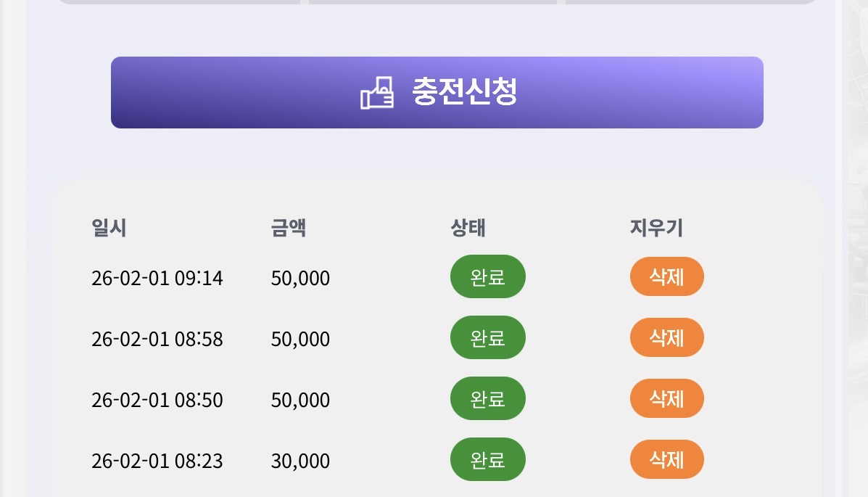
Task: Click 완료 status badge for 08:58 entry
Action: pyautogui.click(x=487, y=337)
